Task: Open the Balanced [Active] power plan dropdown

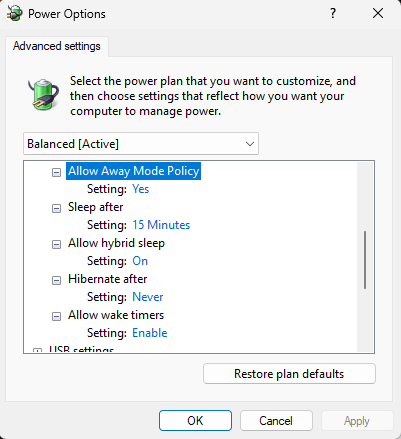Action: [141, 144]
